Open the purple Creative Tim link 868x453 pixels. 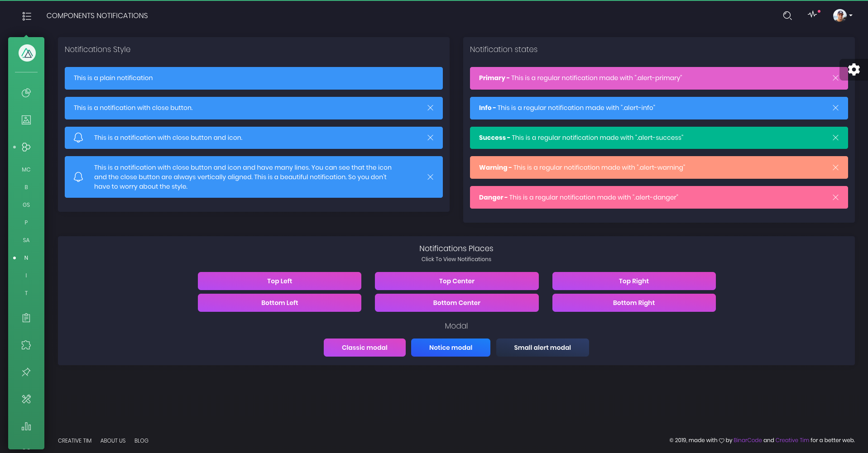click(792, 440)
